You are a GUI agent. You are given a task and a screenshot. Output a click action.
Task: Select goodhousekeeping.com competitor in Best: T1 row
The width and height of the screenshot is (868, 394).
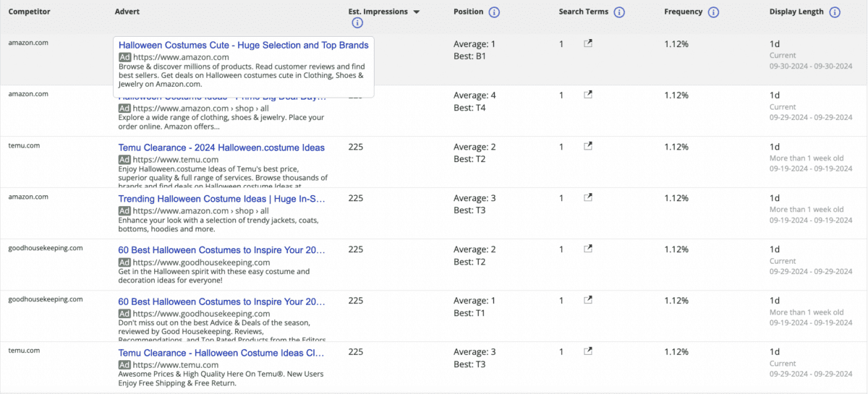pos(46,299)
